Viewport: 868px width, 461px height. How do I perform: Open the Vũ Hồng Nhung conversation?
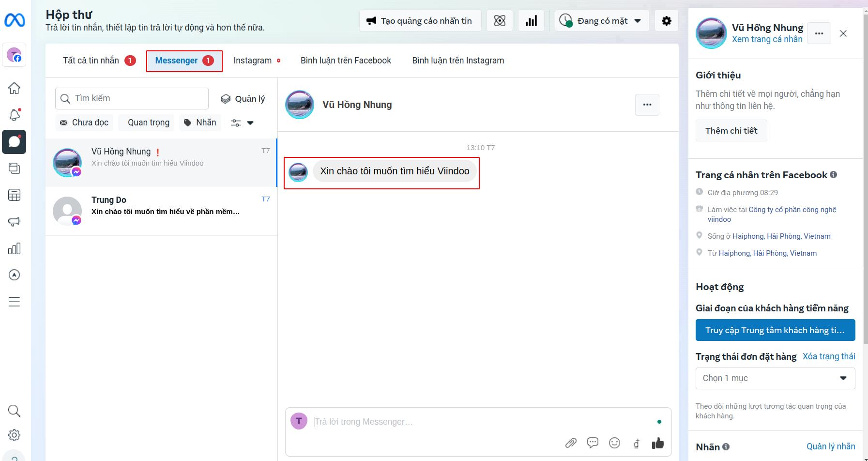coord(161,163)
